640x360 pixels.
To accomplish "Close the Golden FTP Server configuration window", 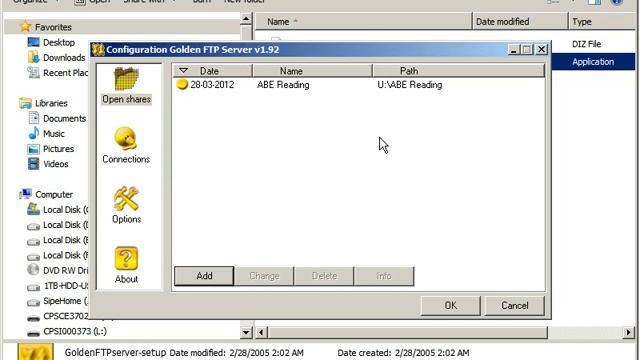I will pyautogui.click(x=541, y=49).
